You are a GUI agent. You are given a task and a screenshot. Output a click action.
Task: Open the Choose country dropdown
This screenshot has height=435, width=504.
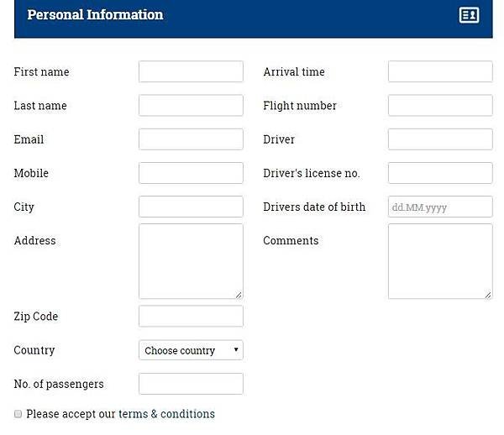(x=191, y=350)
